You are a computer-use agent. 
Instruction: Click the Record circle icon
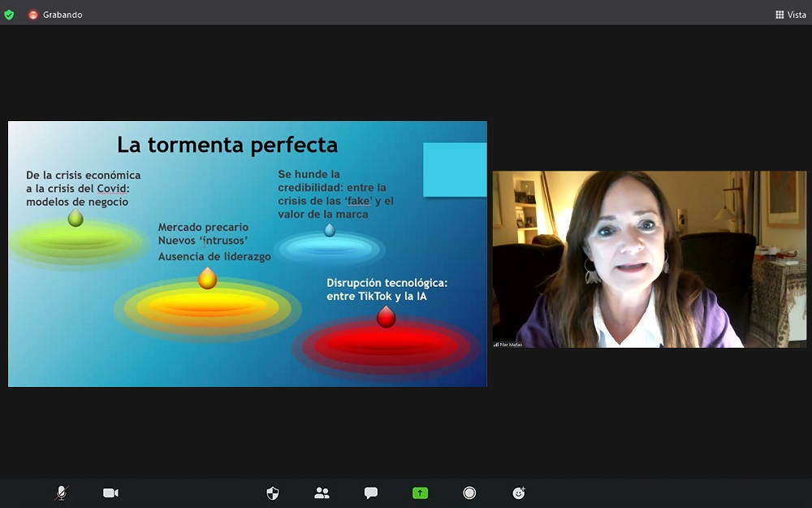click(469, 493)
